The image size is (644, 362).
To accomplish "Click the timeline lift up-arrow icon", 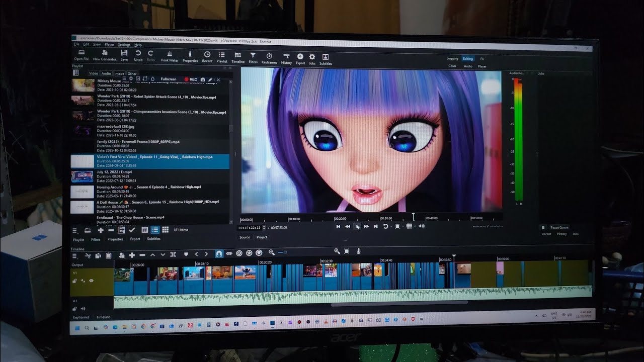I will (x=153, y=255).
